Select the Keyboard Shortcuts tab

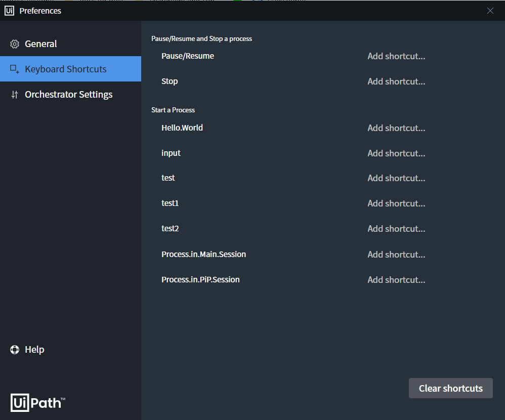(70, 69)
